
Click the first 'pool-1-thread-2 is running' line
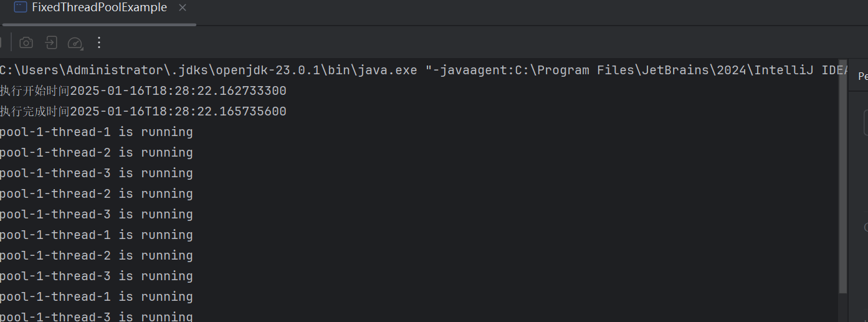point(97,152)
